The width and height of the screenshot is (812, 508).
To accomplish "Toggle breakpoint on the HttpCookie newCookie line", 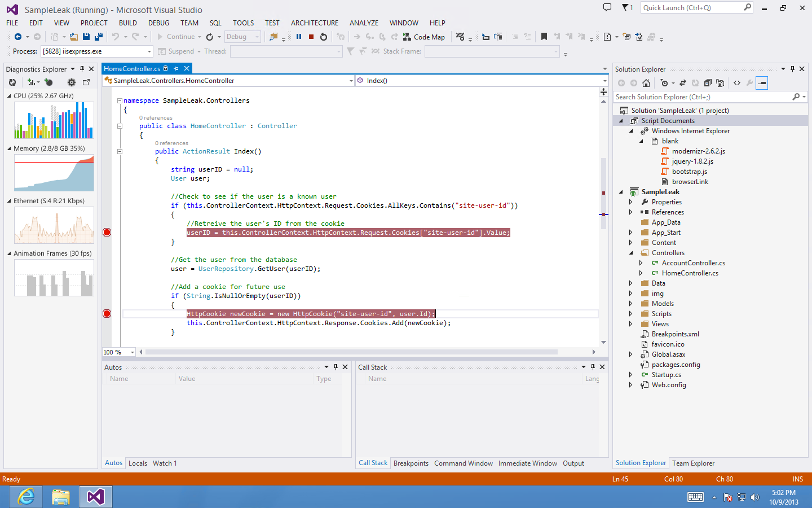I will pos(107,314).
